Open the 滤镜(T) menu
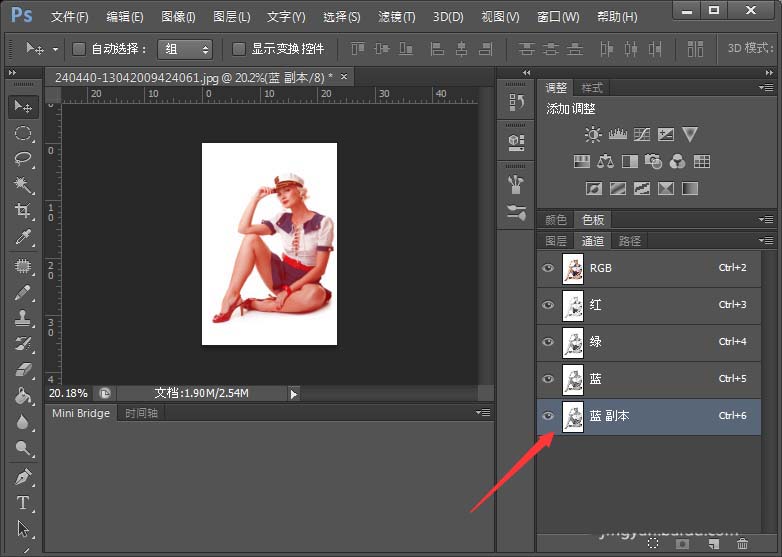The width and height of the screenshot is (782, 557). click(396, 17)
